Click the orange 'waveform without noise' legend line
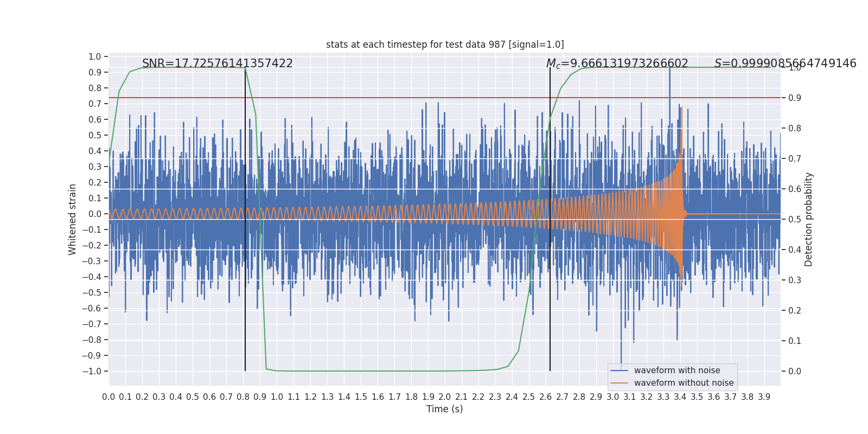This screenshot has height=434, width=868. [x=619, y=383]
